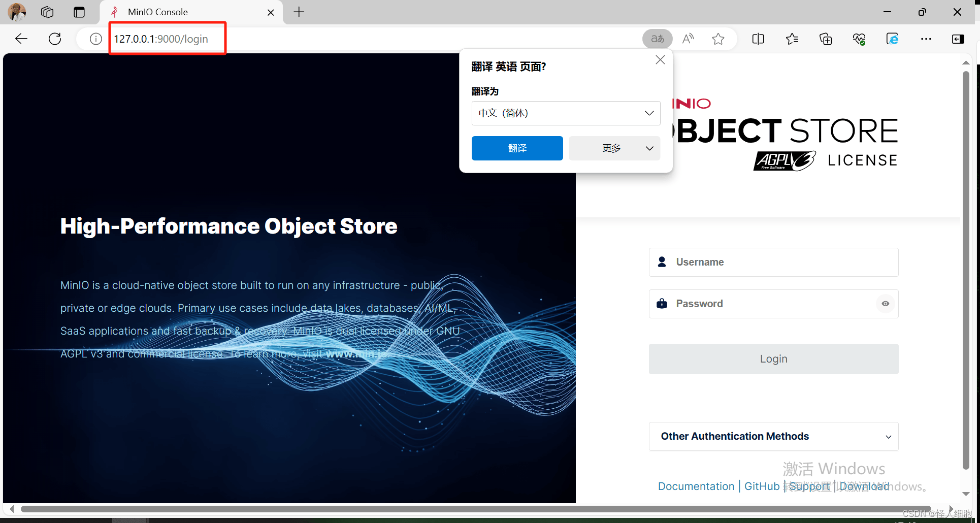980x523 pixels.
Task: Add page to favorites star
Action: (718, 39)
